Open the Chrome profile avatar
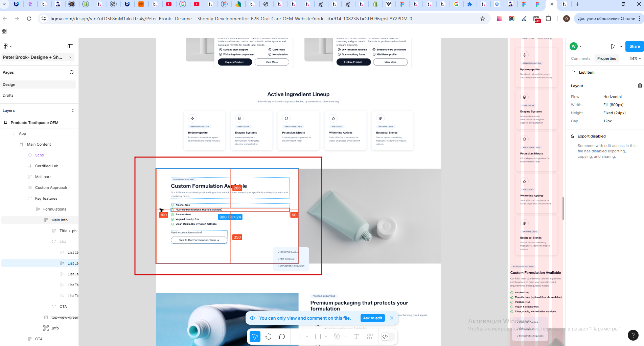The image size is (644, 346). tap(566, 19)
